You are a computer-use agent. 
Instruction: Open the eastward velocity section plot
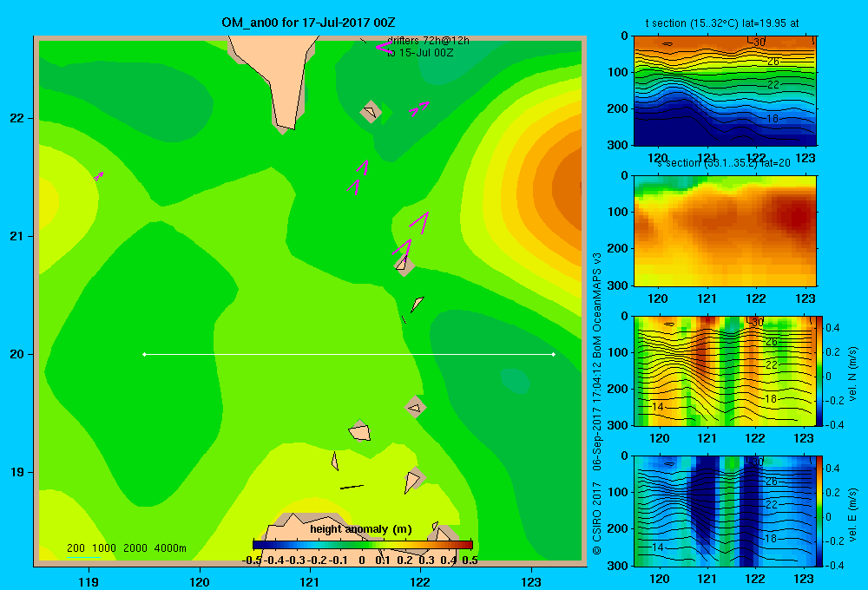(725, 511)
